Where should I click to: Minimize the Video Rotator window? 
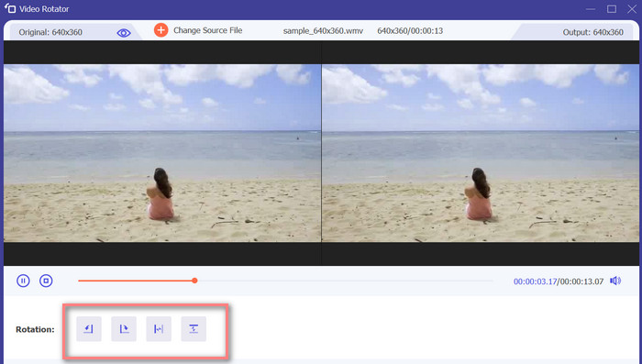[x=591, y=9]
